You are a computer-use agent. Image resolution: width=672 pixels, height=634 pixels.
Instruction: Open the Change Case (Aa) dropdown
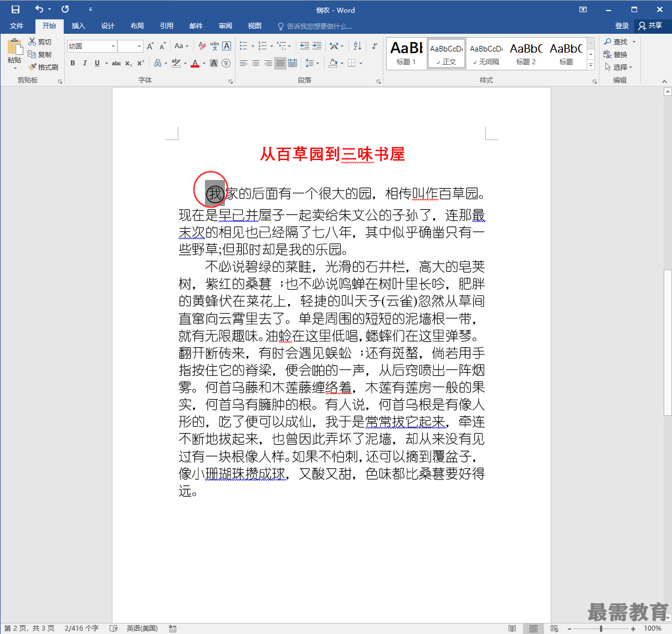181,46
